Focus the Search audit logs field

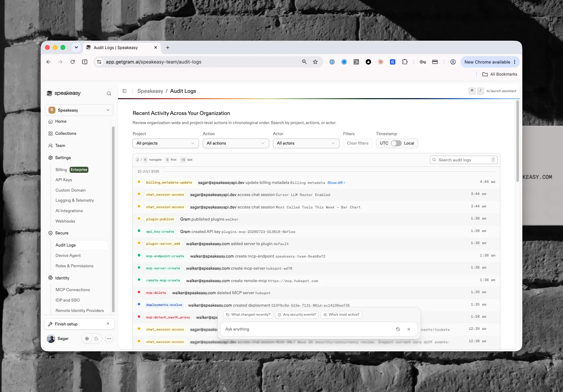(x=464, y=160)
